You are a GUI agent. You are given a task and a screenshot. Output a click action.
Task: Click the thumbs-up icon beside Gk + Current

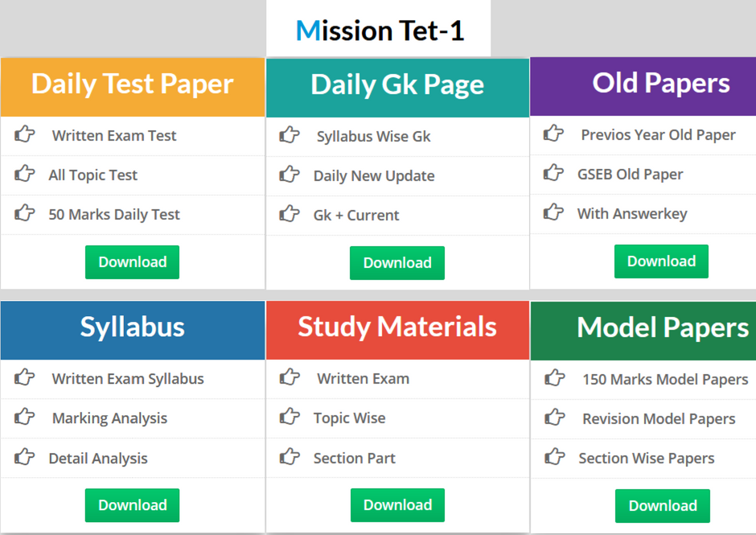(290, 215)
